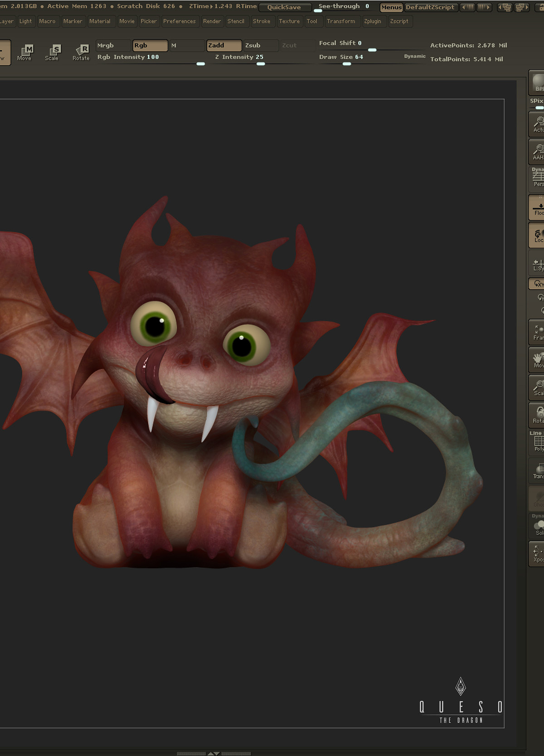Toggle Transparency mode
Image resolution: width=544 pixels, height=756 pixels.
click(537, 470)
